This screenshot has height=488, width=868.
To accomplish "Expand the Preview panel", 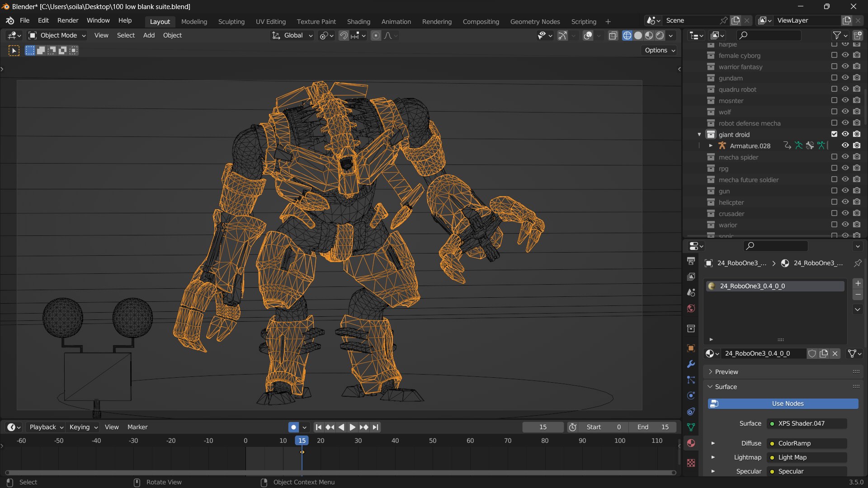I will click(x=783, y=372).
